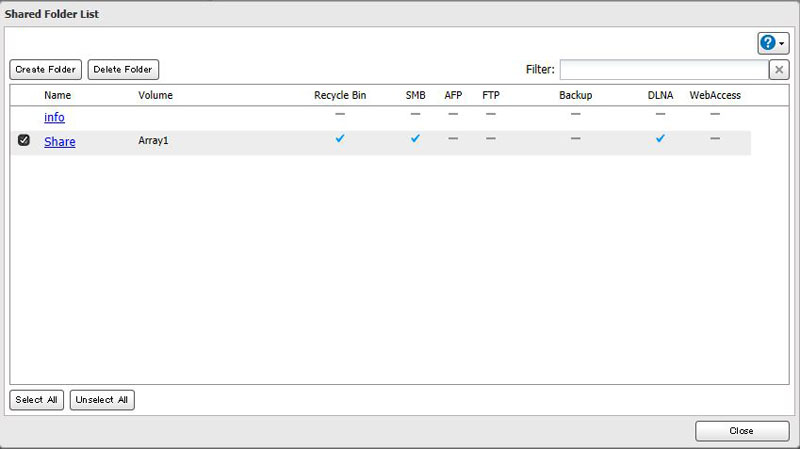This screenshot has width=800, height=449.
Task: Close the Shared Folder List dialog
Action: click(x=742, y=431)
